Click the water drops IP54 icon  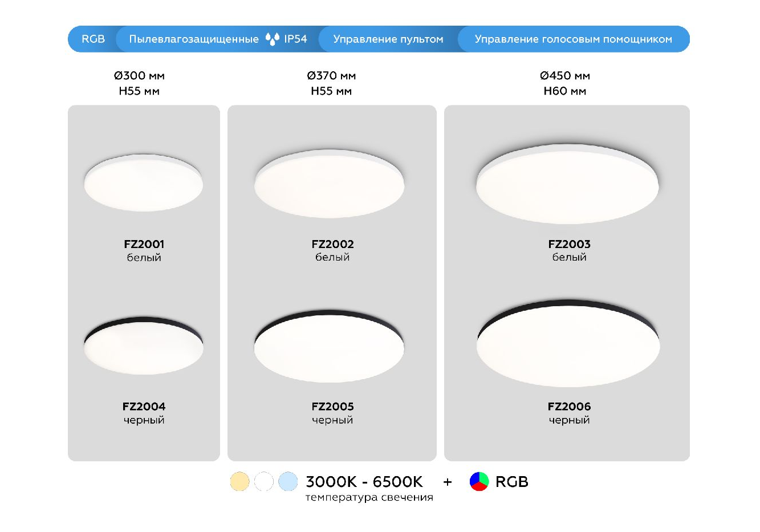272,39
